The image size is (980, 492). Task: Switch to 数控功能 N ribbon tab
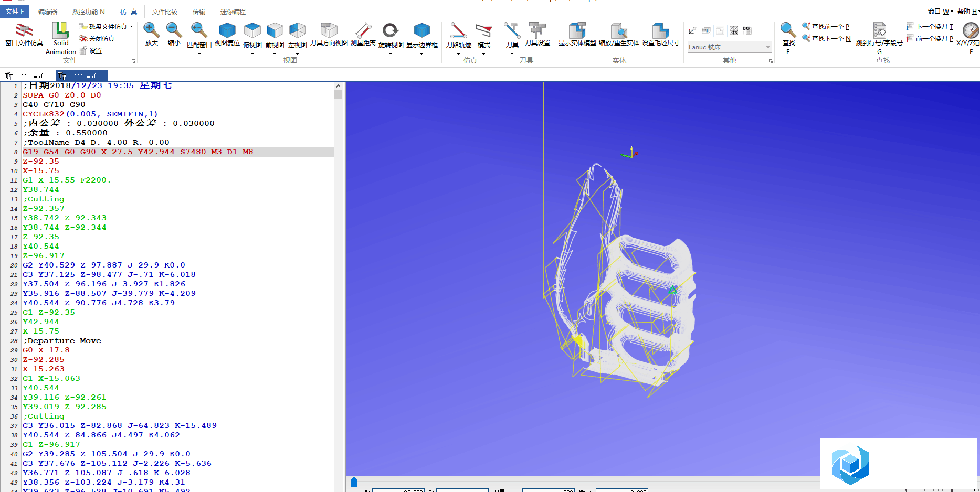point(88,12)
